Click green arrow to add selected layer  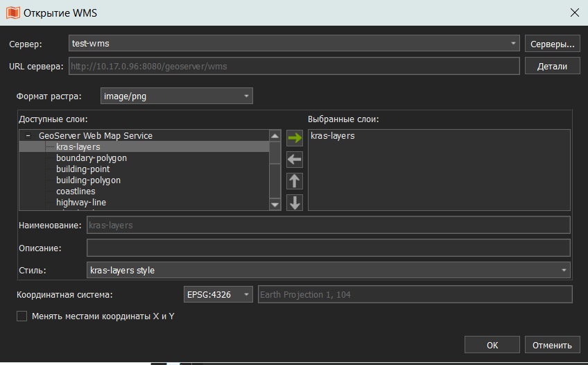coord(295,138)
